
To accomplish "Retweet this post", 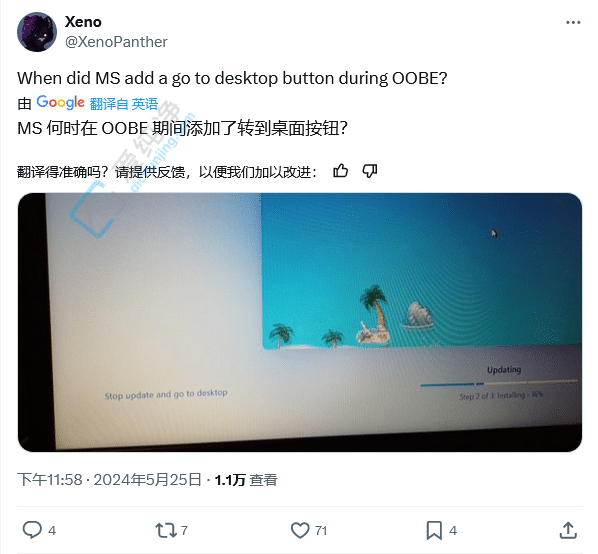I will [166, 530].
